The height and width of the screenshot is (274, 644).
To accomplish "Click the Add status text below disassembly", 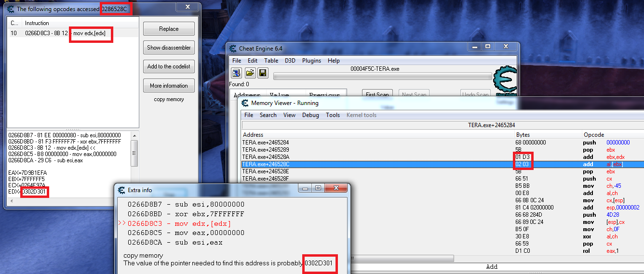I will tap(492, 267).
